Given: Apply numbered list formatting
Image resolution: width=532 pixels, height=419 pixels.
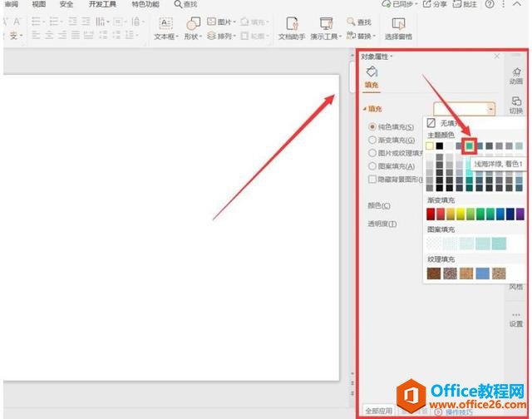Looking at the screenshot, I should (x=54, y=22).
